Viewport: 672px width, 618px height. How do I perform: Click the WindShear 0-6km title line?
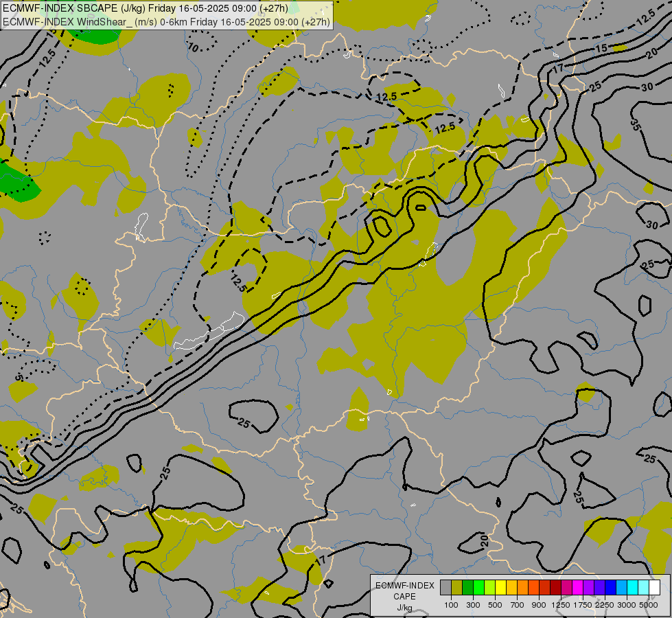pyautogui.click(x=166, y=22)
